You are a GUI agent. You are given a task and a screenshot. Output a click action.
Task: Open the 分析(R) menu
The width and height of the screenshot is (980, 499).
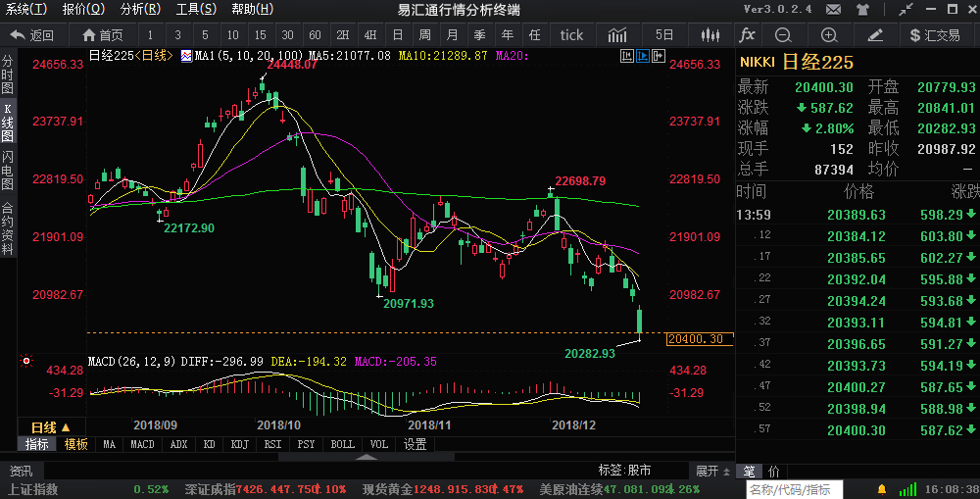140,10
